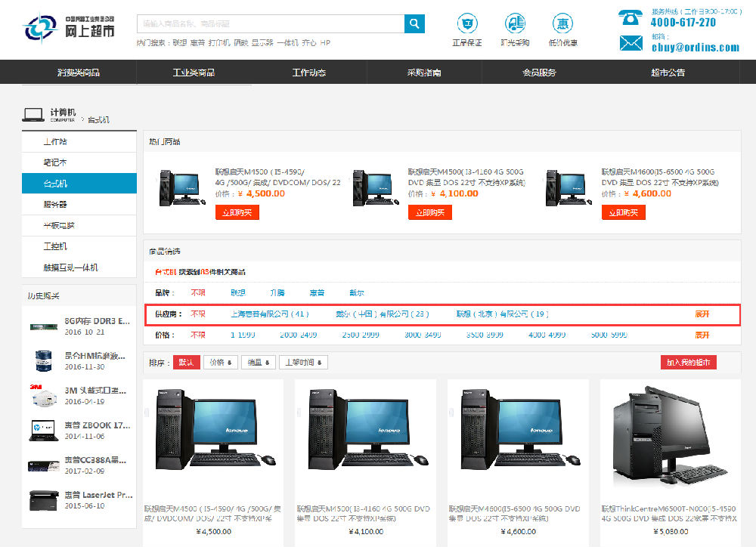Image resolution: width=756 pixels, height=547 pixels.
Task: Filter price range 4000-4999
Action: pyautogui.click(x=547, y=335)
